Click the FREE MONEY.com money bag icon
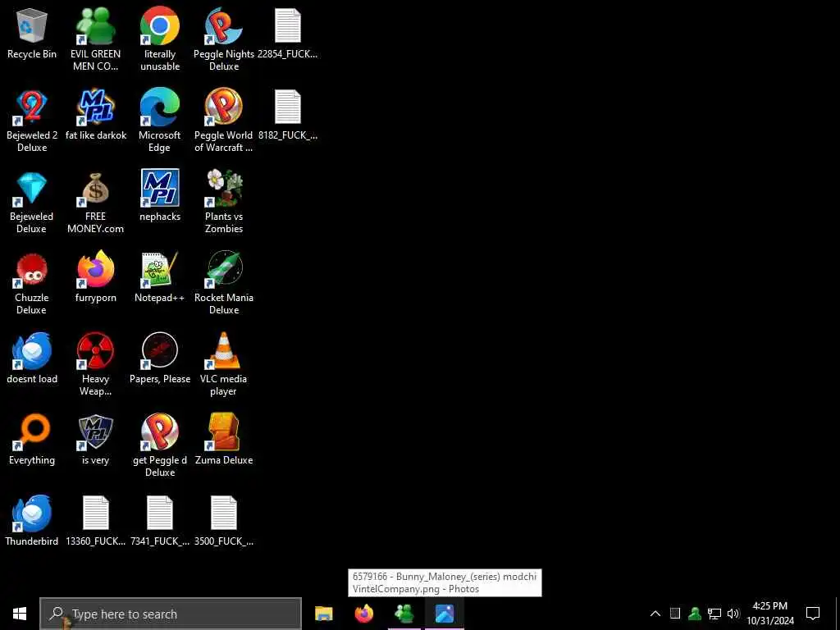Viewport: 840px width, 630px height. 95,203
